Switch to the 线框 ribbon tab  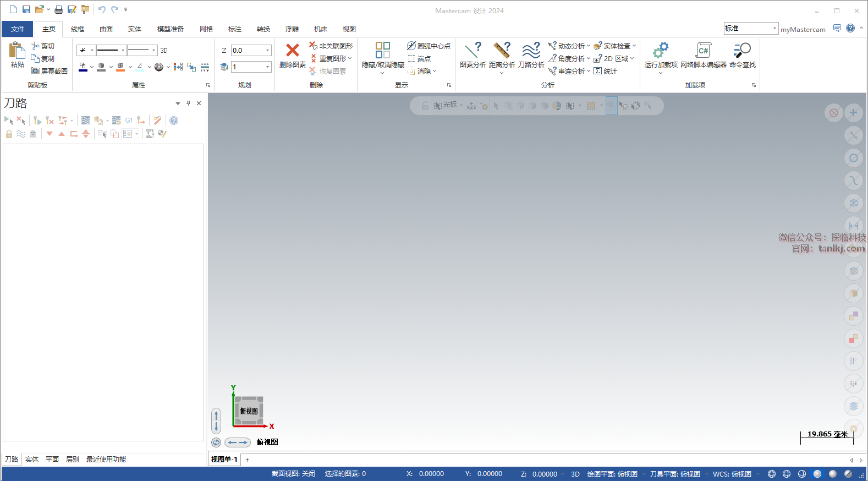pos(78,29)
